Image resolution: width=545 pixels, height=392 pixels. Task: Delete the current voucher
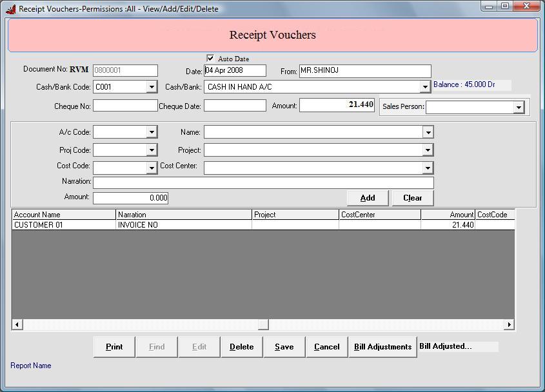click(241, 347)
